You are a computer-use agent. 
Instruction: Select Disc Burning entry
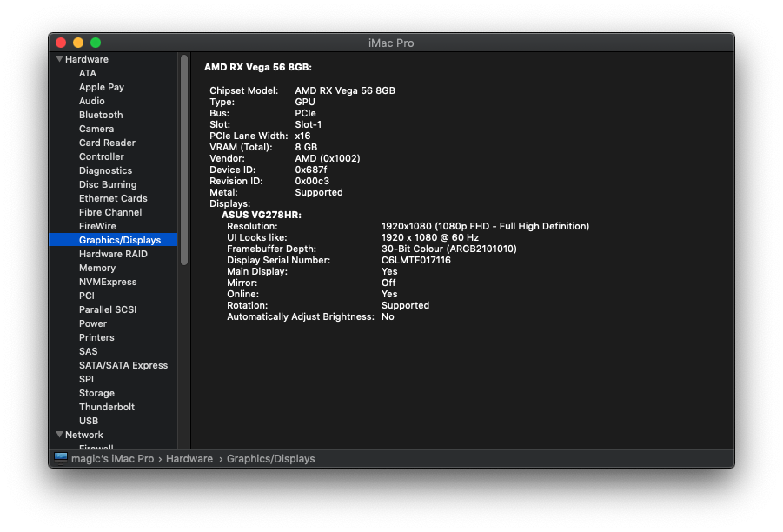[108, 184]
